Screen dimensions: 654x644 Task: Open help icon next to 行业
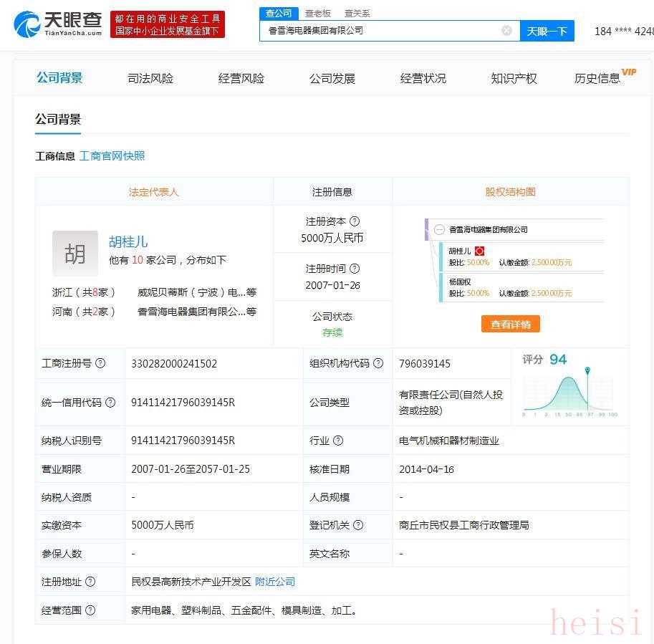338,441
